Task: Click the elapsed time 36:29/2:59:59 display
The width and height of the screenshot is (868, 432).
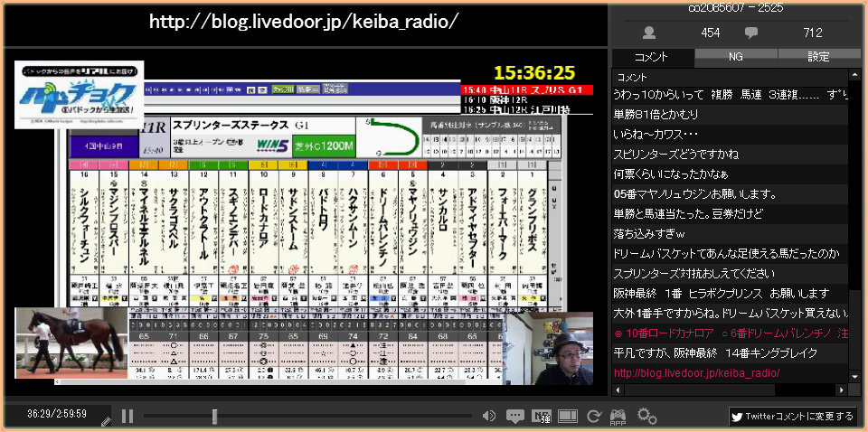Action: pos(57,414)
